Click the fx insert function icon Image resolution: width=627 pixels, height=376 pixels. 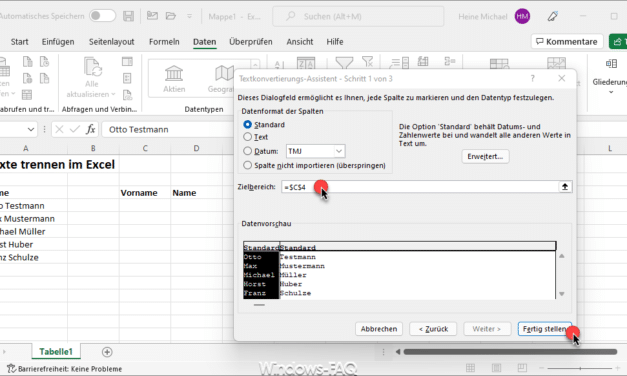[91, 129]
